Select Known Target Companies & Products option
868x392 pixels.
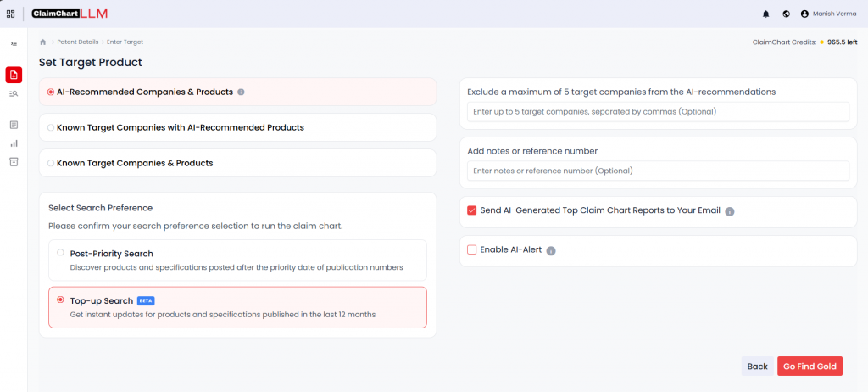click(x=52, y=163)
